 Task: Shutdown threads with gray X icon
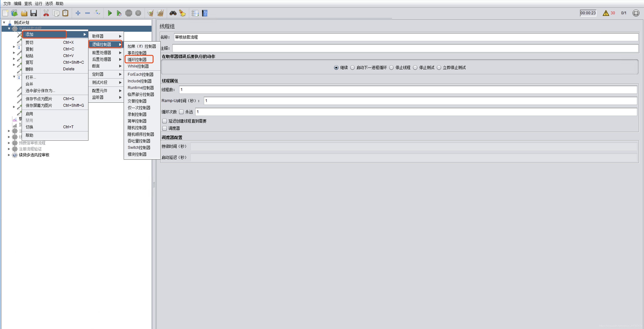[x=138, y=13]
